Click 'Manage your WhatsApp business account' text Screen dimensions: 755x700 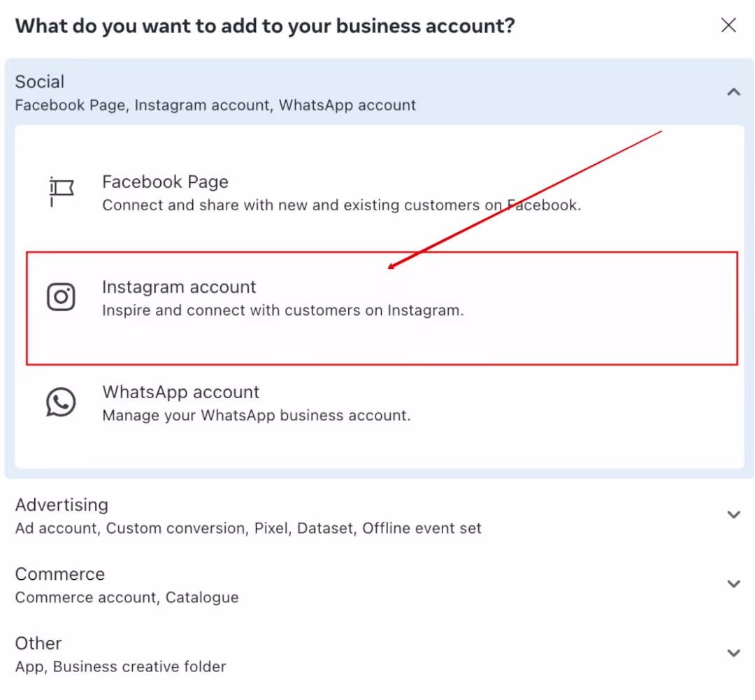pyautogui.click(x=256, y=415)
